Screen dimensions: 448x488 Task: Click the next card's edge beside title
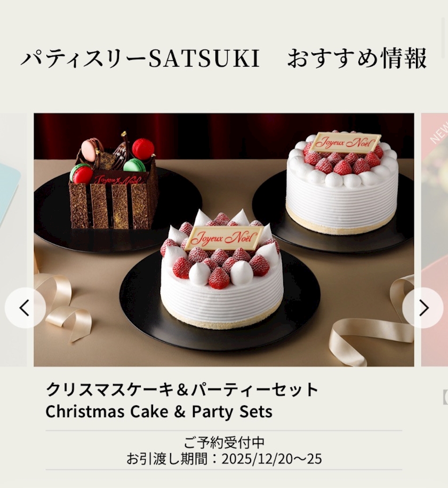click(x=445, y=397)
